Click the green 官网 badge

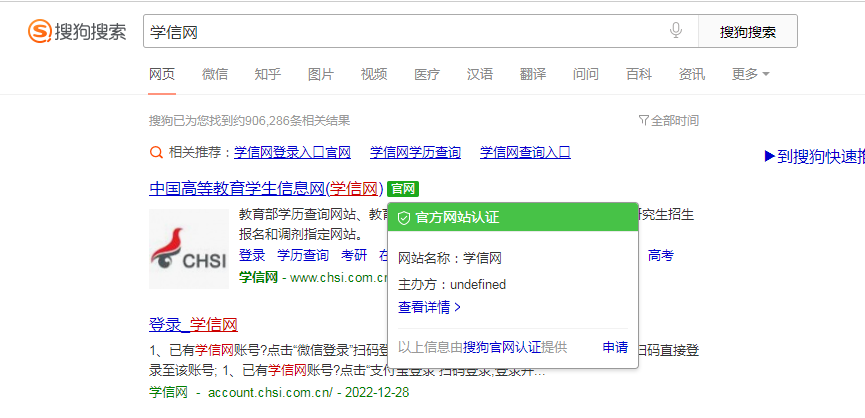(x=403, y=189)
